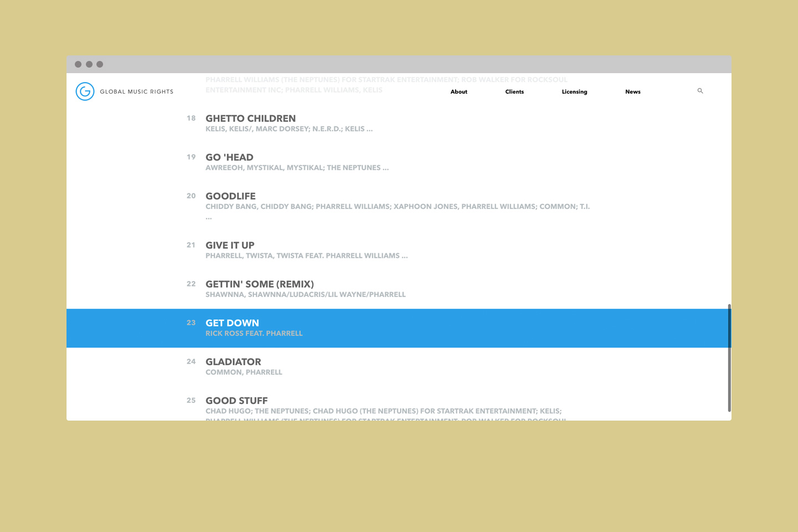
Task: Expand truncated artists under Ghetto Children
Action: click(x=370, y=129)
